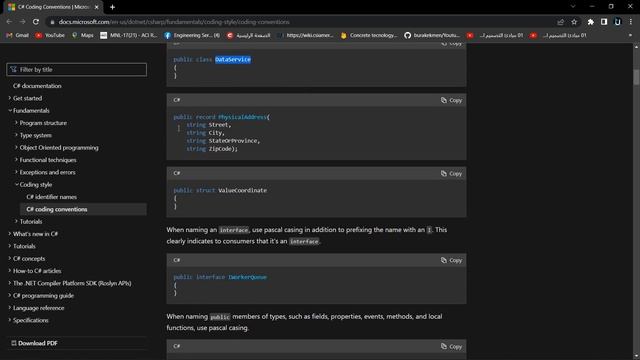The width and height of the screenshot is (640, 360).
Task: Open the Chrome profile avatar
Action: [x=618, y=22]
